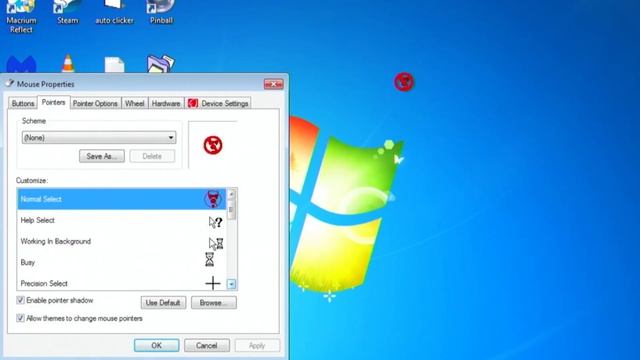This screenshot has width=640, height=360.
Task: Select the Working In Background row
Action: pyautogui.click(x=122, y=241)
